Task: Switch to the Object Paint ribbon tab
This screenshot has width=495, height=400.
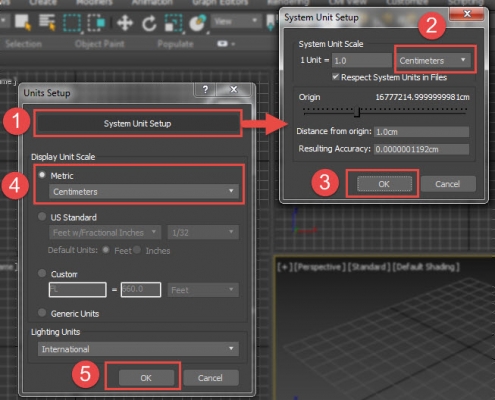Action: pyautogui.click(x=100, y=44)
